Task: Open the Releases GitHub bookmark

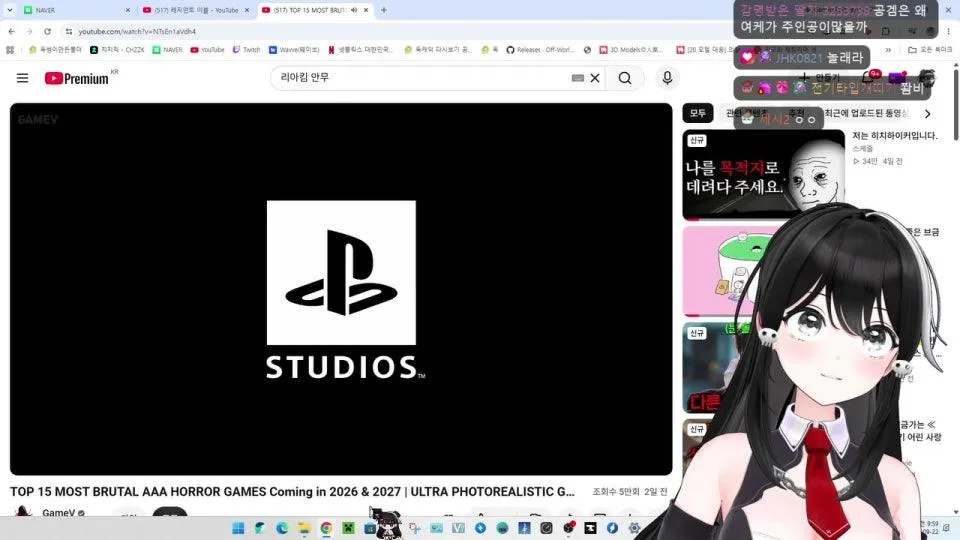Action: point(540,50)
